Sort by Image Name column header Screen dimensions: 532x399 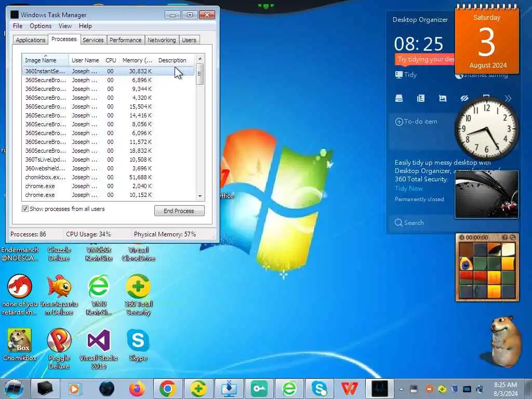[x=46, y=60]
